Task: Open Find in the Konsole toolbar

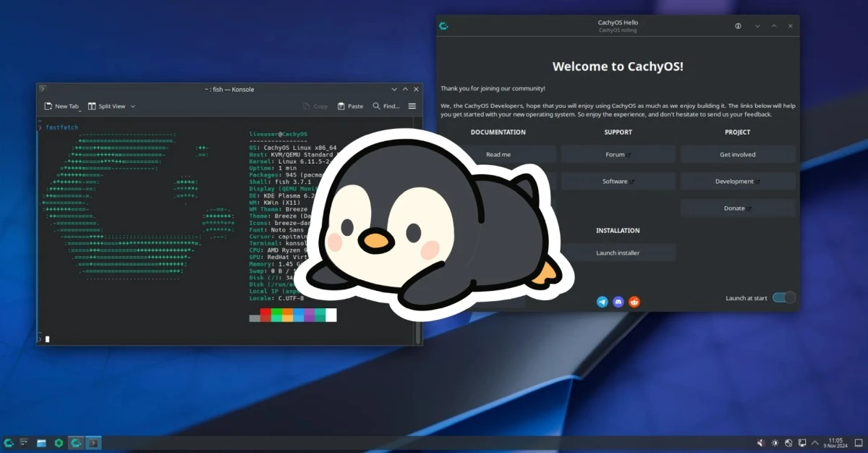Action: tap(386, 106)
